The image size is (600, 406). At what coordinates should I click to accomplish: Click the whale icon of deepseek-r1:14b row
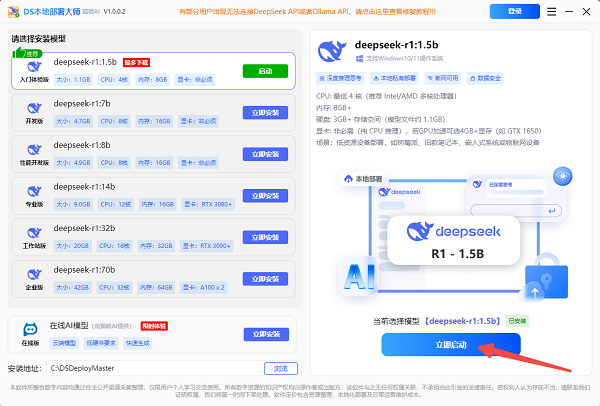click(x=34, y=191)
